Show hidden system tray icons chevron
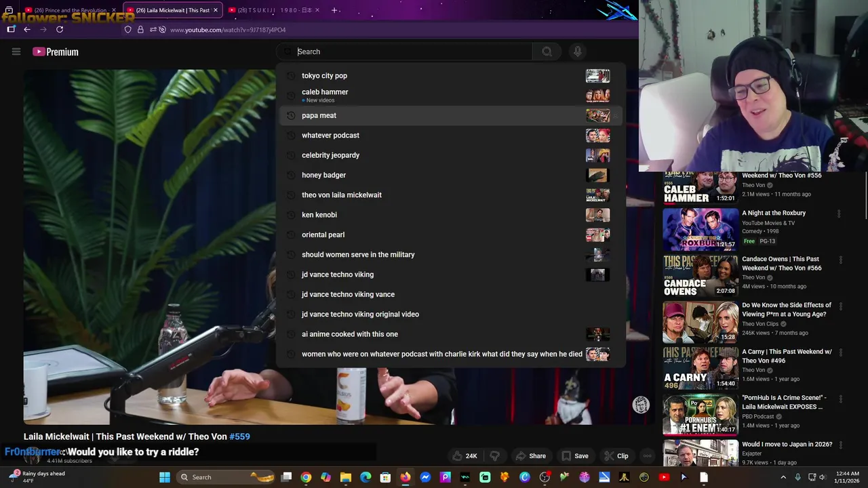This screenshot has height=488, width=868. tap(783, 477)
